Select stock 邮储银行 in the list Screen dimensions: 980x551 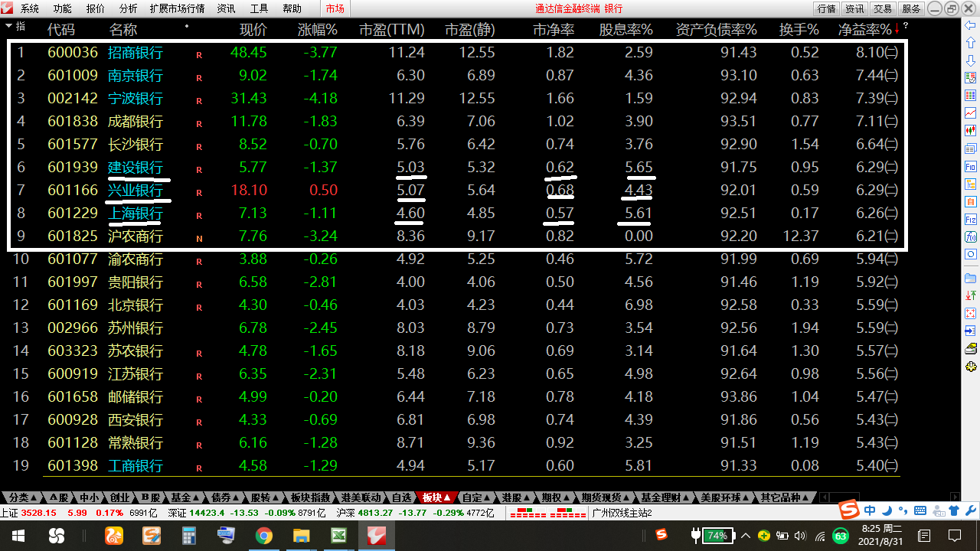(x=136, y=397)
